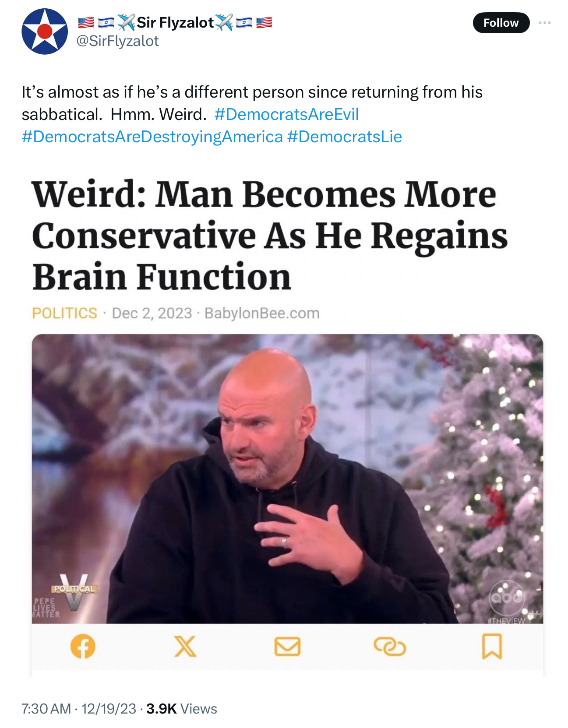Follow the Sir Flyzalot account
This screenshot has height=728, width=568.
click(501, 23)
